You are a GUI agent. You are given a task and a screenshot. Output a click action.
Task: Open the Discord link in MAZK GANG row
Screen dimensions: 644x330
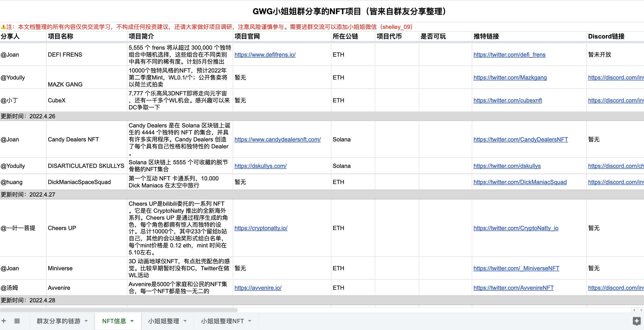[616, 78]
